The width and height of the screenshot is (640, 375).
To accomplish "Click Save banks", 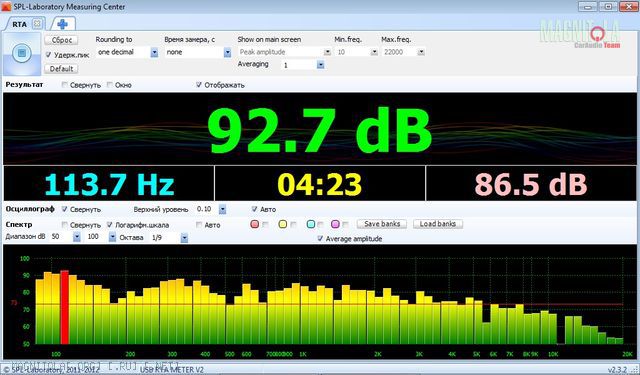I will 382,224.
